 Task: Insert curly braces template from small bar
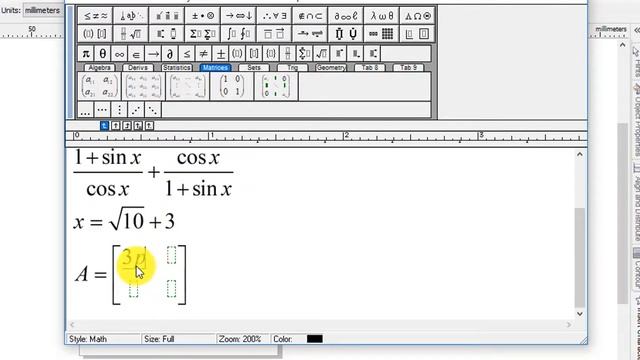[271, 53]
